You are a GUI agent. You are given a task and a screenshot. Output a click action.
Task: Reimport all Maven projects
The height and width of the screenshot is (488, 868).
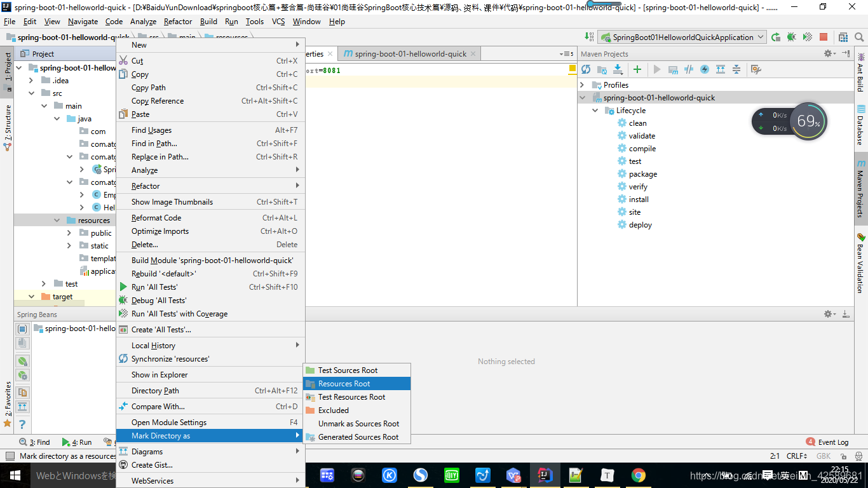[x=586, y=69]
